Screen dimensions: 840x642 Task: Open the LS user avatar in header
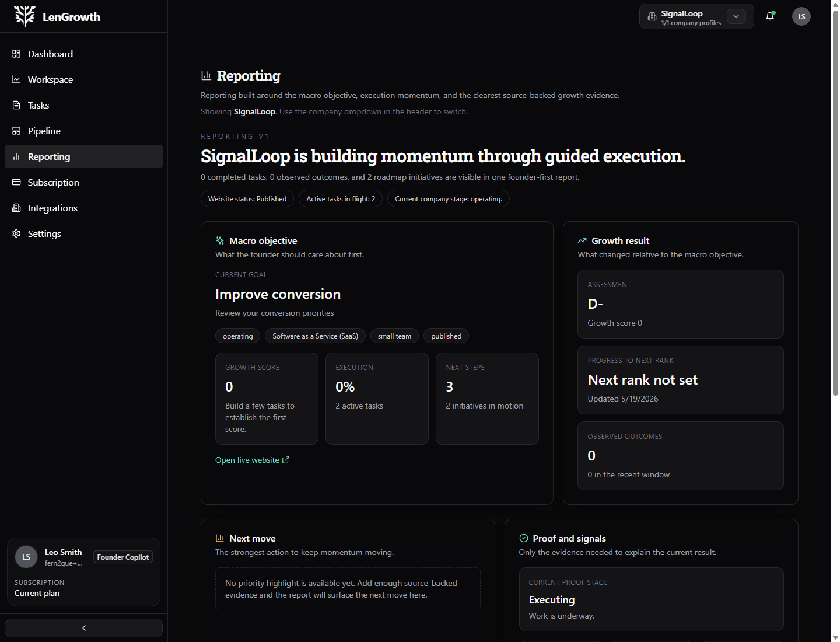(801, 16)
